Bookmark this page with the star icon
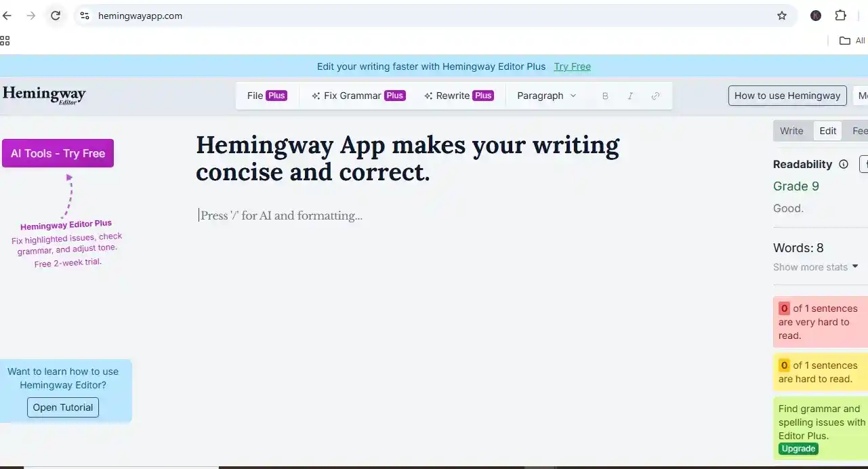 [782, 16]
